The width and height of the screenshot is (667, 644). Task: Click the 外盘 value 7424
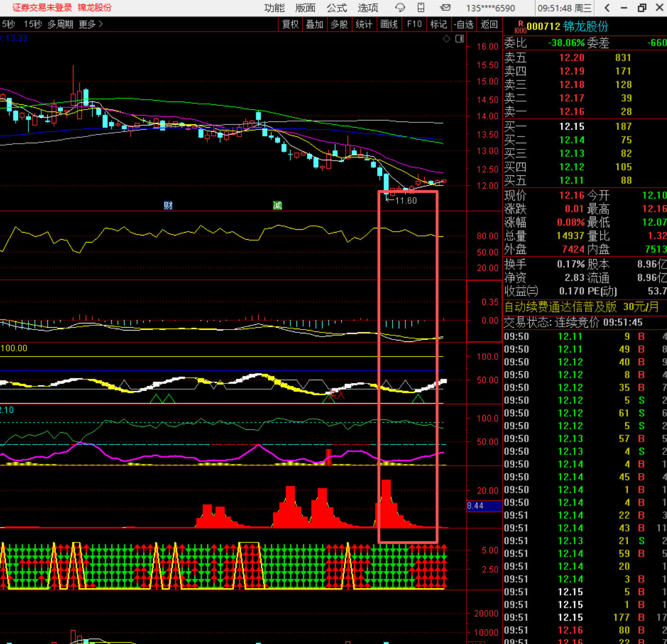click(573, 249)
